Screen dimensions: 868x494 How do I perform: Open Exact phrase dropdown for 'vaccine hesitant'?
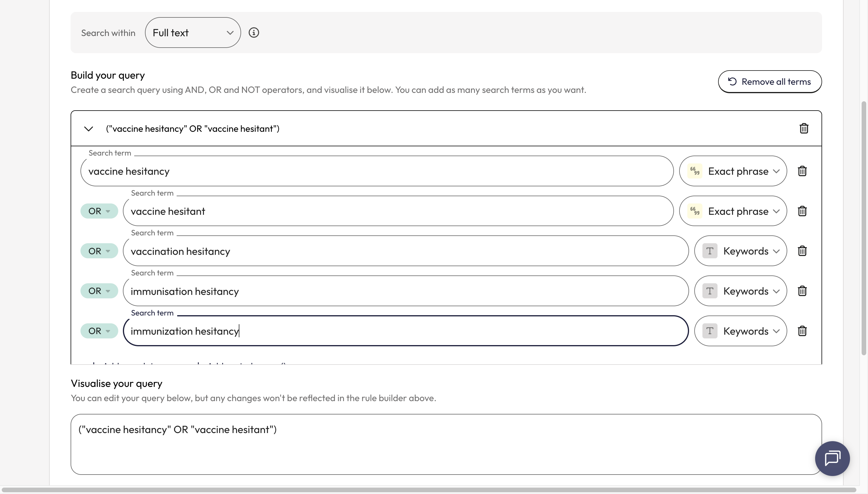733,211
